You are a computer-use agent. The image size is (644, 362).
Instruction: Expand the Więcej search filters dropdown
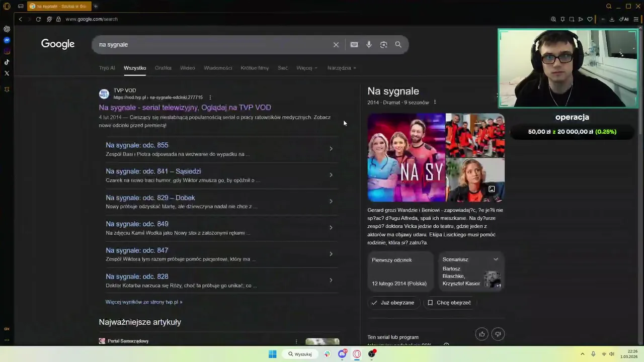coord(307,68)
